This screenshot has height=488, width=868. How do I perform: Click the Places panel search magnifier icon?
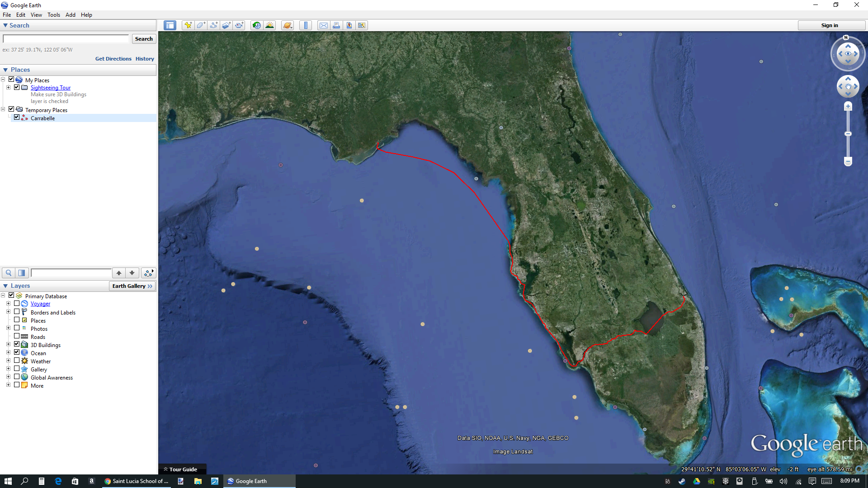click(9, 273)
